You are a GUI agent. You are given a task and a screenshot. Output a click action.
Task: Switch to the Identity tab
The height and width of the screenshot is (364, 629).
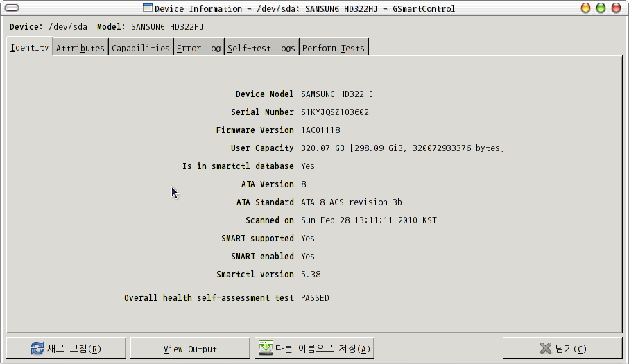tap(30, 47)
